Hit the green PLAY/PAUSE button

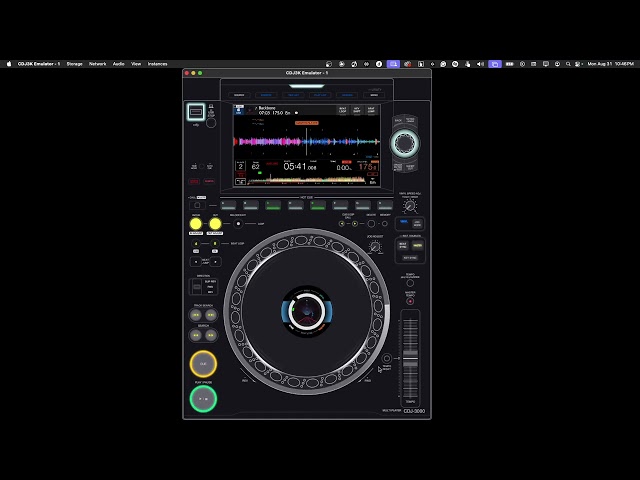tap(203, 398)
